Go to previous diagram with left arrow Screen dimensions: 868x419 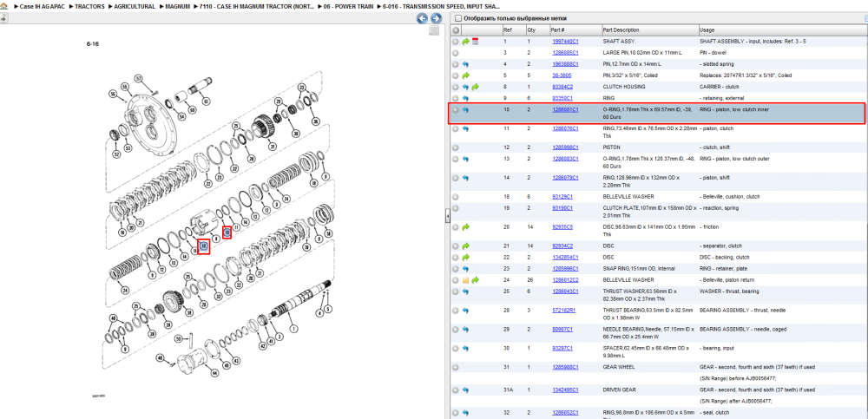tap(422, 18)
